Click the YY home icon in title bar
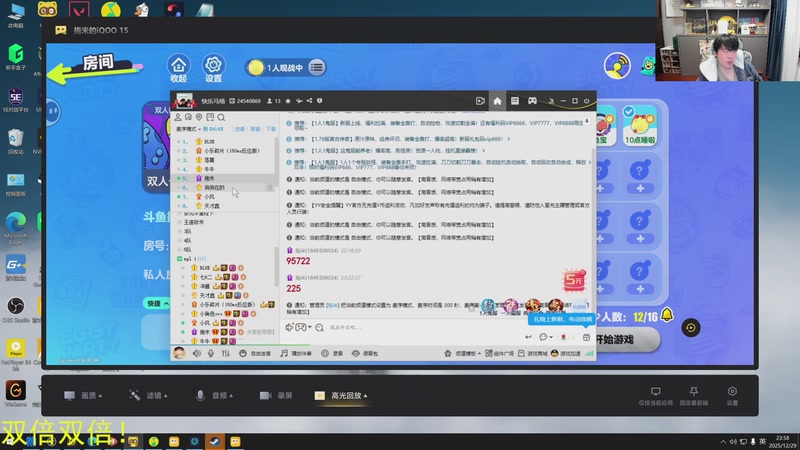The width and height of the screenshot is (800, 450). tap(497, 101)
